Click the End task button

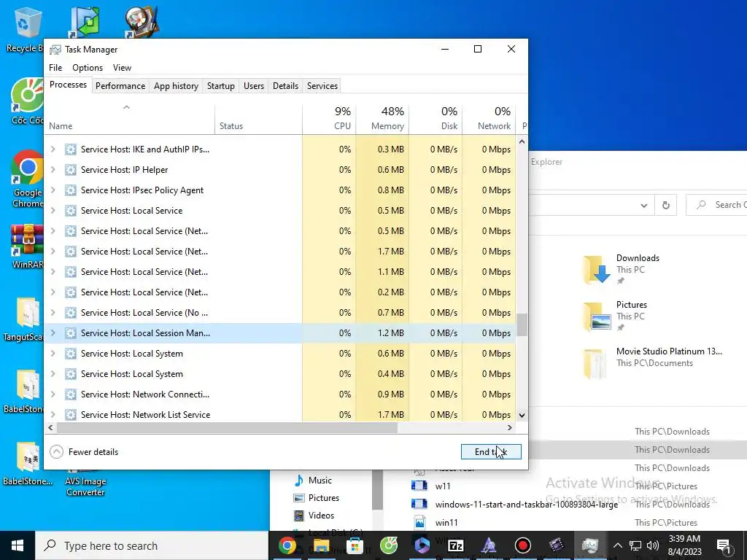[491, 452]
